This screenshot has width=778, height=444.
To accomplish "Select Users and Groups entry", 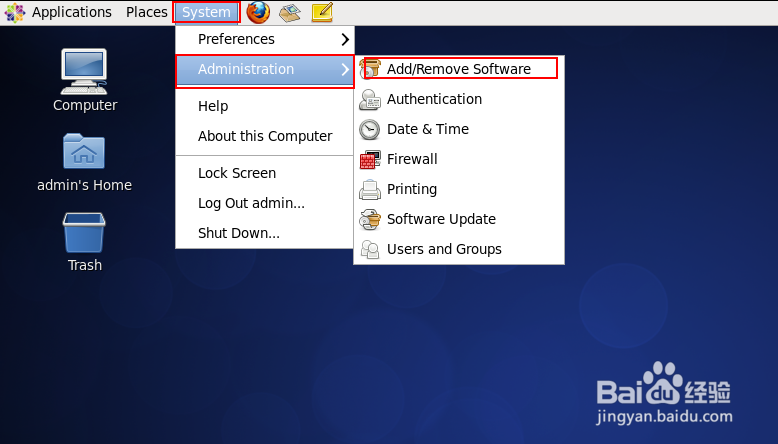I will coord(459,249).
